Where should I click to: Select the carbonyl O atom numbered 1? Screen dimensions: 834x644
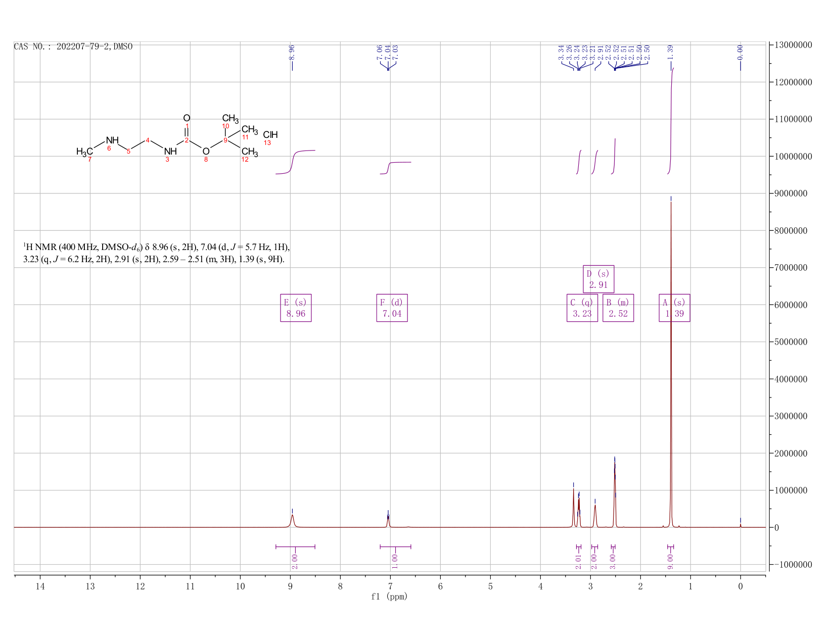(x=187, y=118)
